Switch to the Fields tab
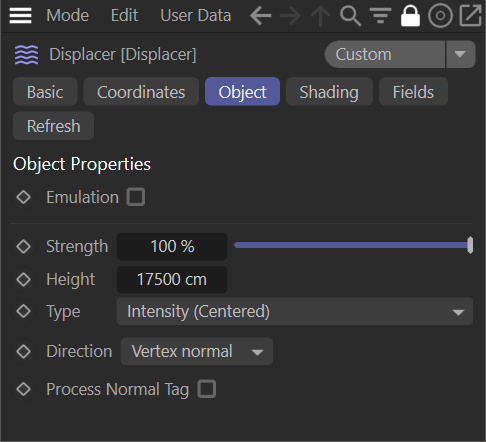Image resolution: width=486 pixels, height=442 pixels. 413,92
